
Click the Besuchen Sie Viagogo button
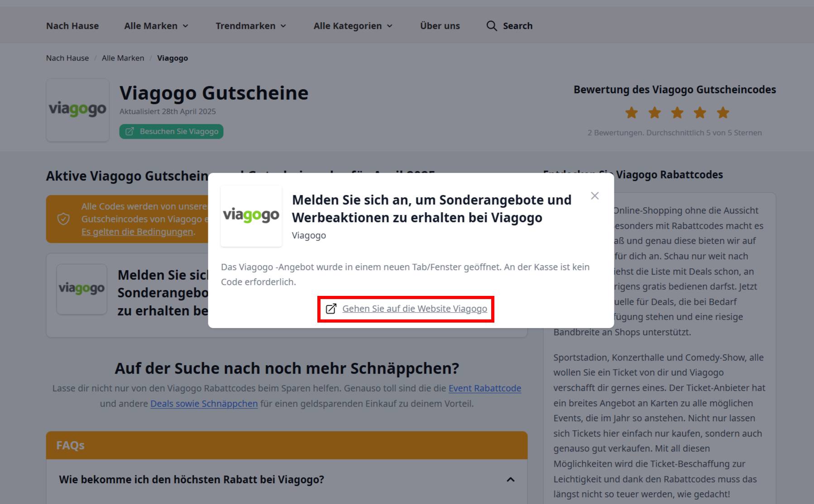pyautogui.click(x=171, y=131)
